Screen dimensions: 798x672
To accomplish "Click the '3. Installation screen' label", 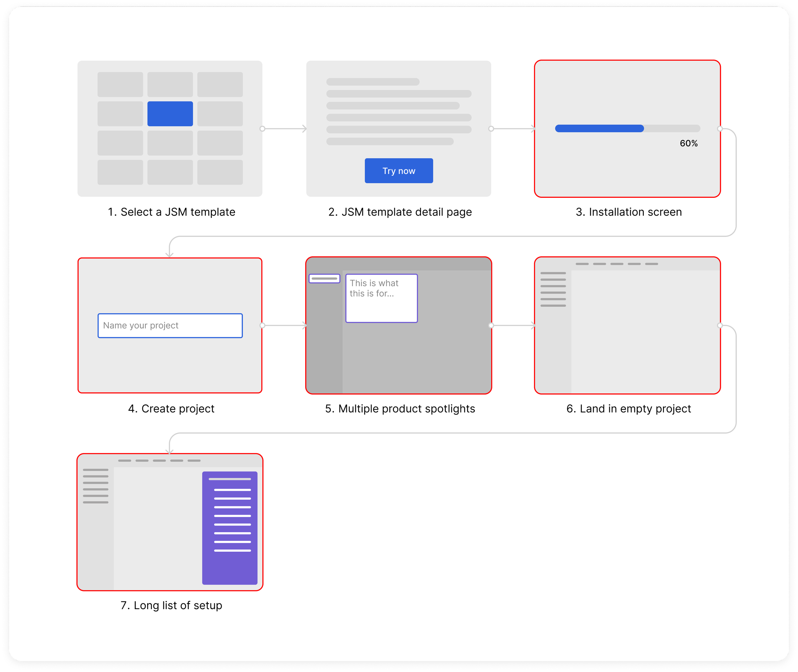I will click(x=629, y=212).
